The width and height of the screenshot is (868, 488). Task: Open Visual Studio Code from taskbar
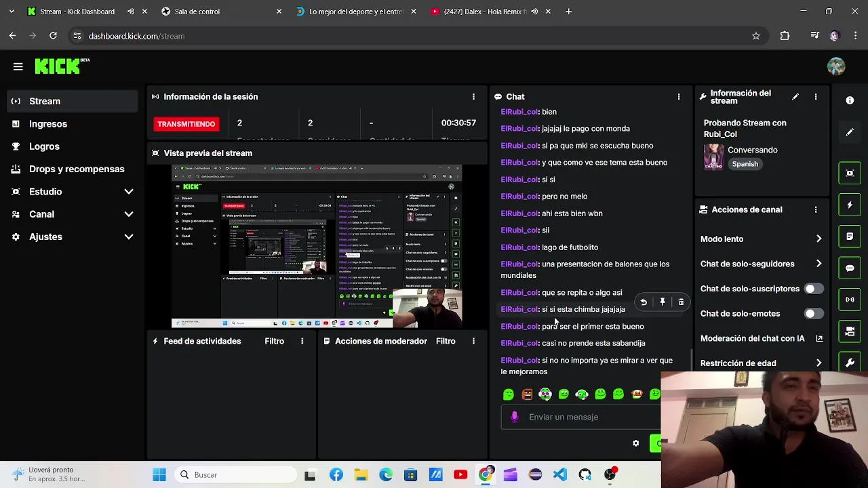(560, 475)
